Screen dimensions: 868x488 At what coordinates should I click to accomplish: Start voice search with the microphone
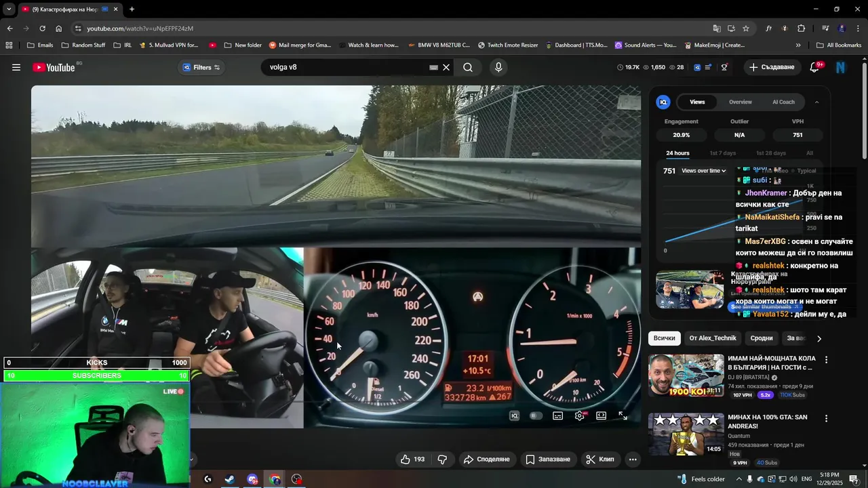(498, 67)
